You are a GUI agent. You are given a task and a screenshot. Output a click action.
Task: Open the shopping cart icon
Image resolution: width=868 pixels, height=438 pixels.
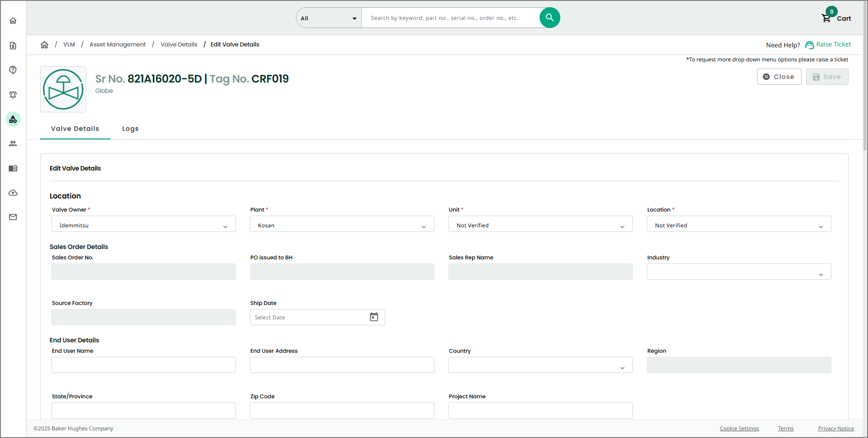[826, 18]
